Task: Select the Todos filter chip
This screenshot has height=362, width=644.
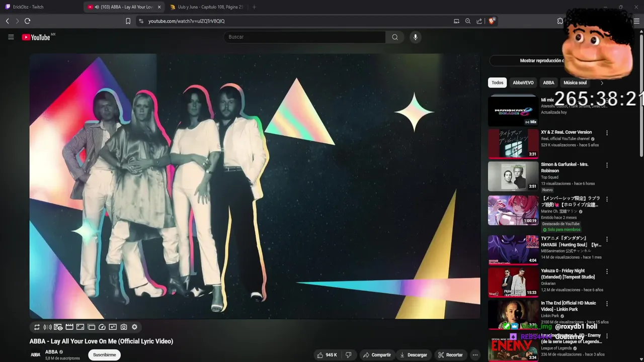Action: click(497, 83)
